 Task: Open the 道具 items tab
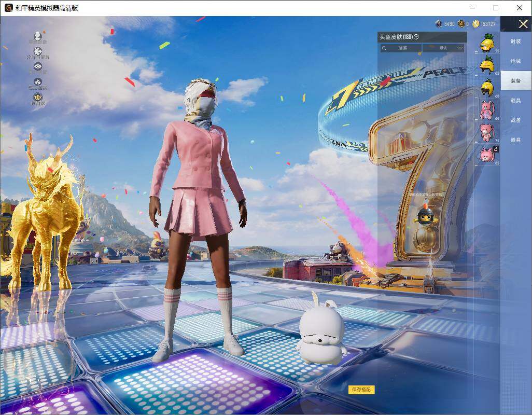tap(516, 140)
